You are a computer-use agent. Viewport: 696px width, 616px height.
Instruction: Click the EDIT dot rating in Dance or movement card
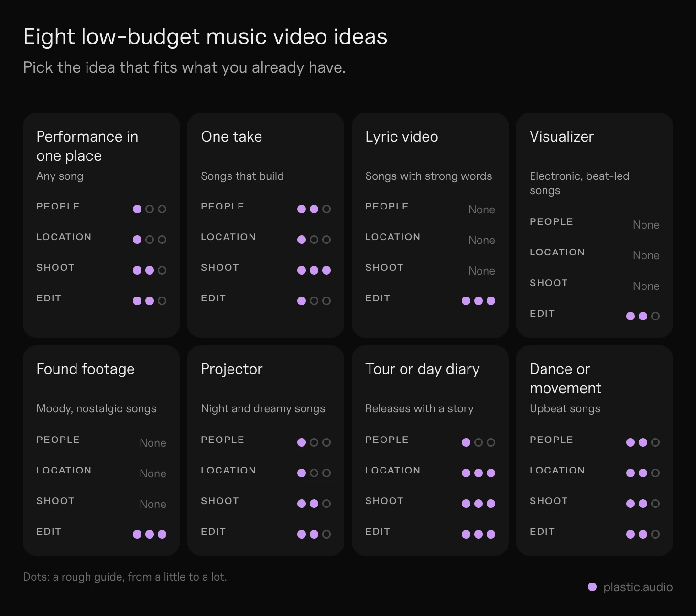pos(643,534)
